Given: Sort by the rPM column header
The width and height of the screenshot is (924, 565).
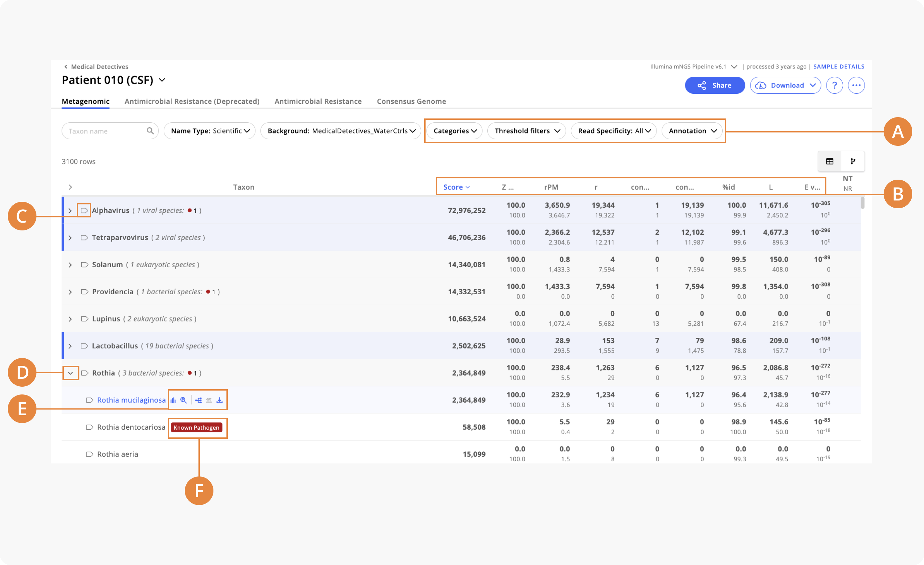Looking at the screenshot, I should pos(551,187).
